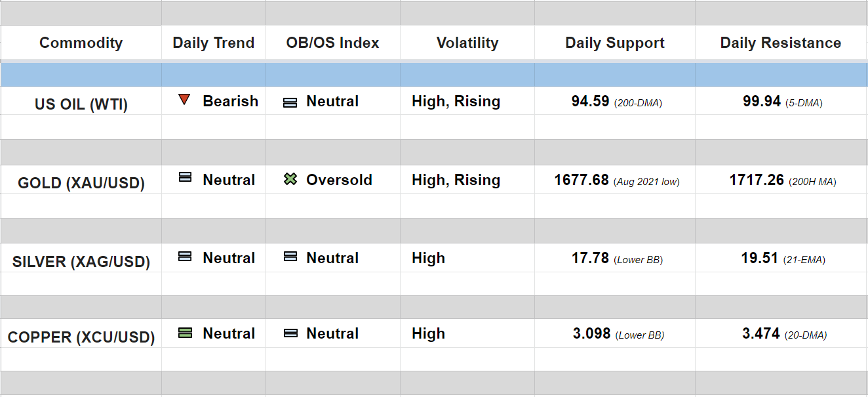This screenshot has height=397, width=868.
Task: Select the Daily Support header cell
Action: pos(614,43)
